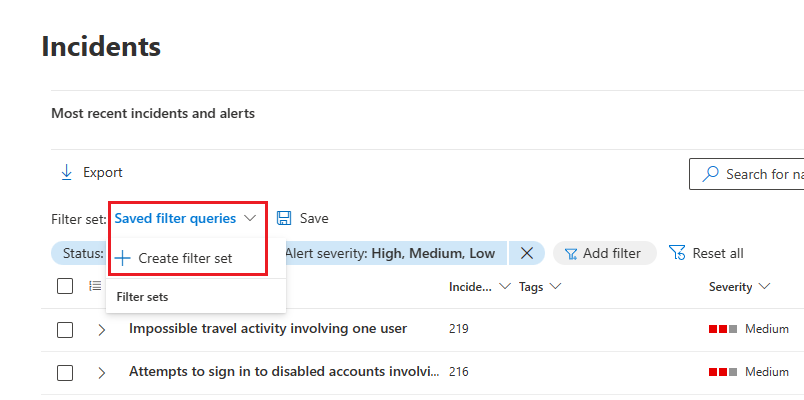Toggle the select all incidents checkbox
The image size is (804, 400).
click(x=65, y=286)
